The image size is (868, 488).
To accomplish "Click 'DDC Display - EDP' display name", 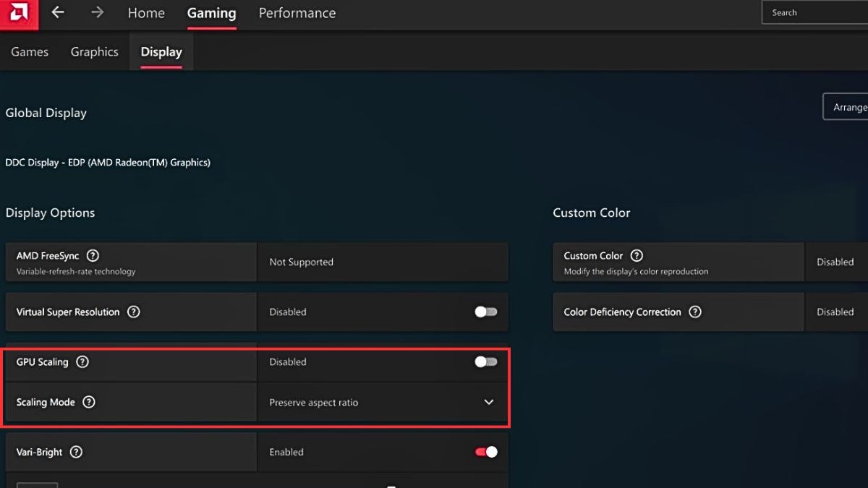I will click(108, 163).
